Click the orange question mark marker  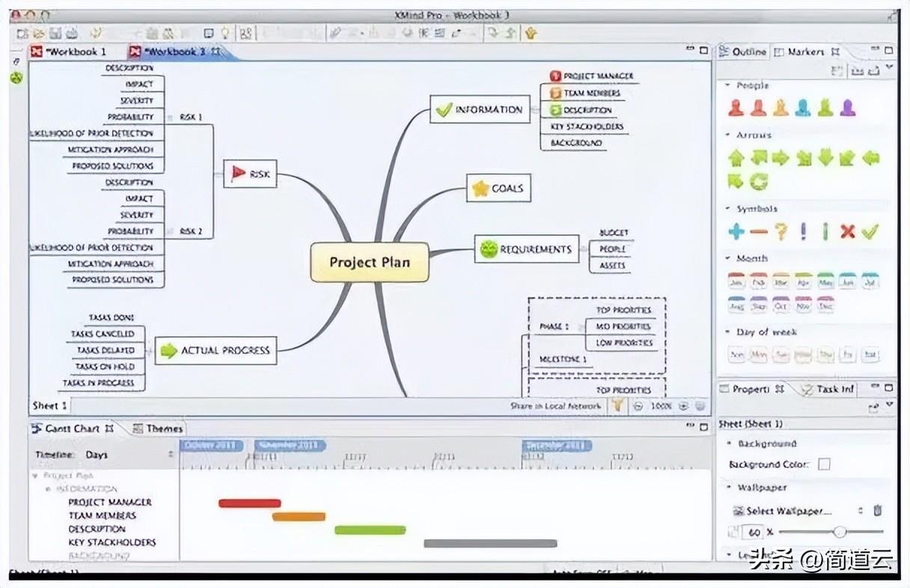coord(781,232)
